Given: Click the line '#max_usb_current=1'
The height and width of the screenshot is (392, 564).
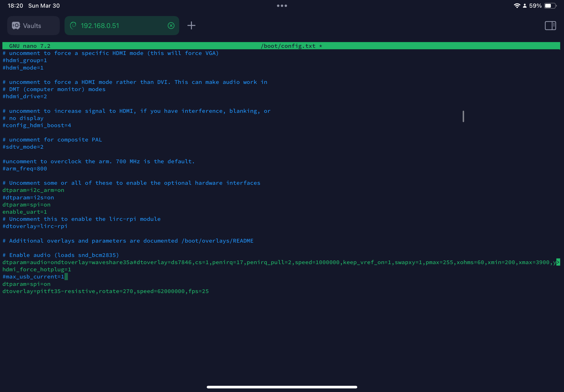Looking at the screenshot, I should (33, 277).
